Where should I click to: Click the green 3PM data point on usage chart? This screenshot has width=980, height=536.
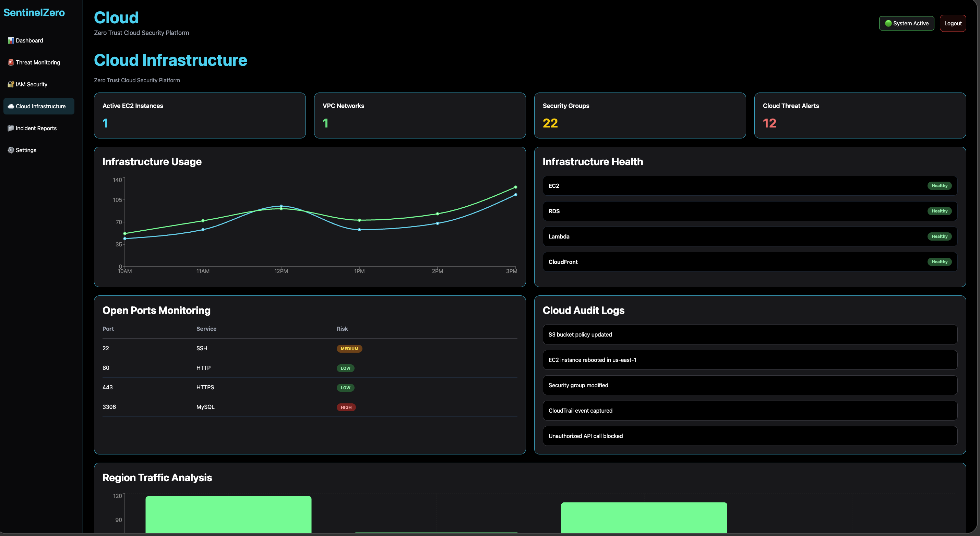515,187
